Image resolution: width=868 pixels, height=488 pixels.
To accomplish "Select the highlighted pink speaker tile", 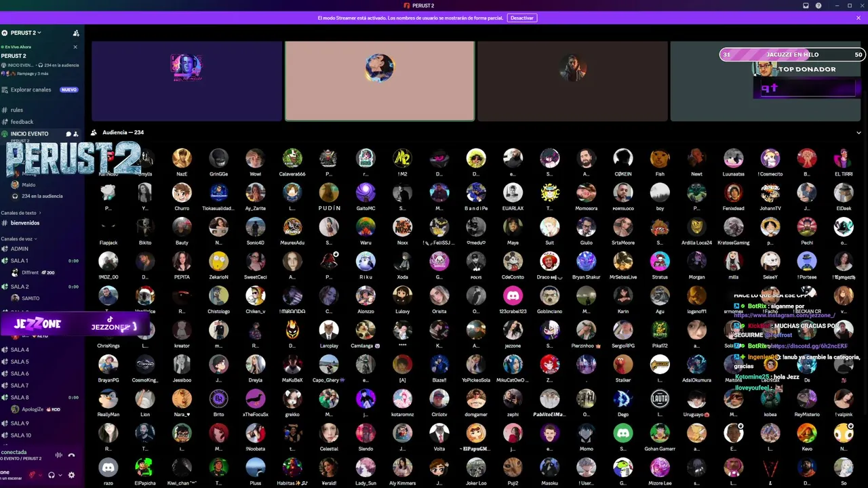I will pyautogui.click(x=380, y=81).
